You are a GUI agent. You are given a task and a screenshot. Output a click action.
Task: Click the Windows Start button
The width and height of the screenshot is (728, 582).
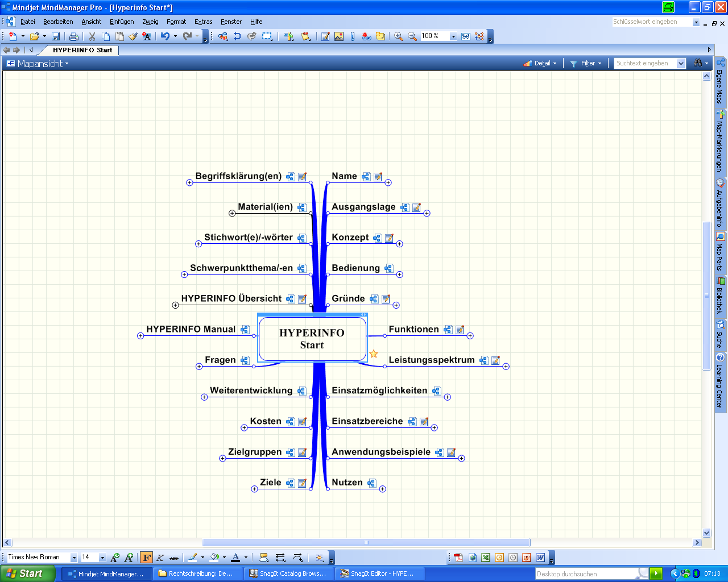27,573
